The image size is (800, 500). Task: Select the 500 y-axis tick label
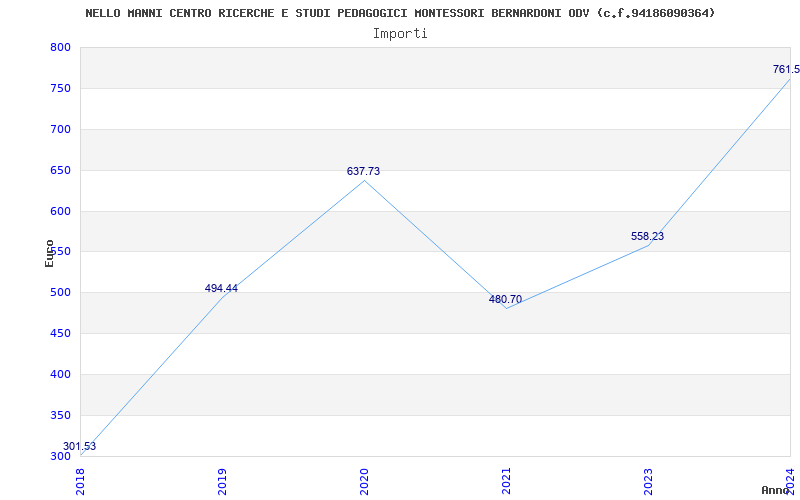point(60,293)
